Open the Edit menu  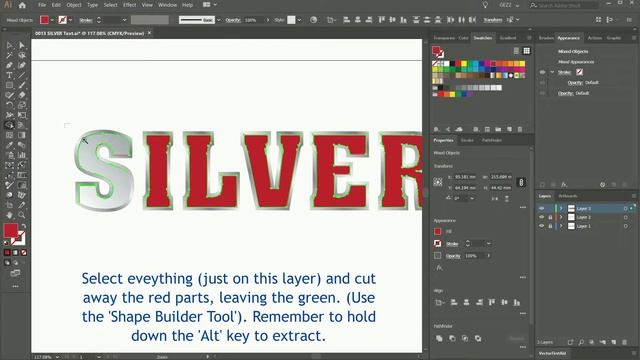(56, 5)
